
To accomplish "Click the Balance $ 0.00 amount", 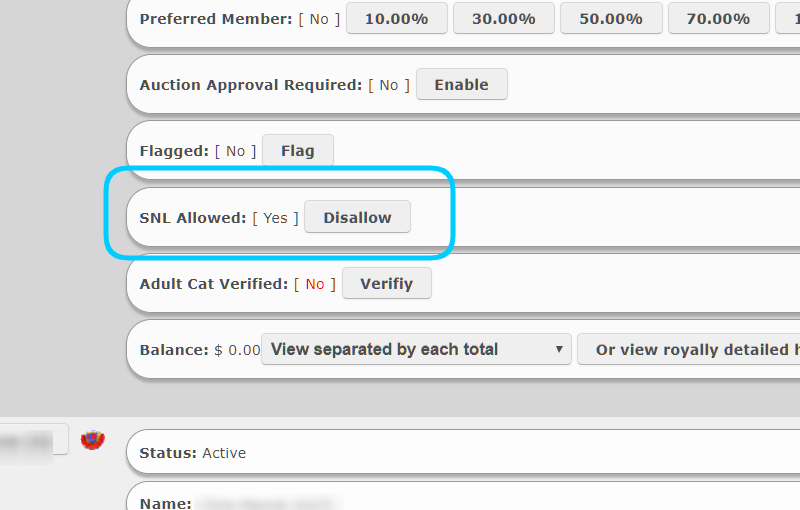I will coord(237,350).
